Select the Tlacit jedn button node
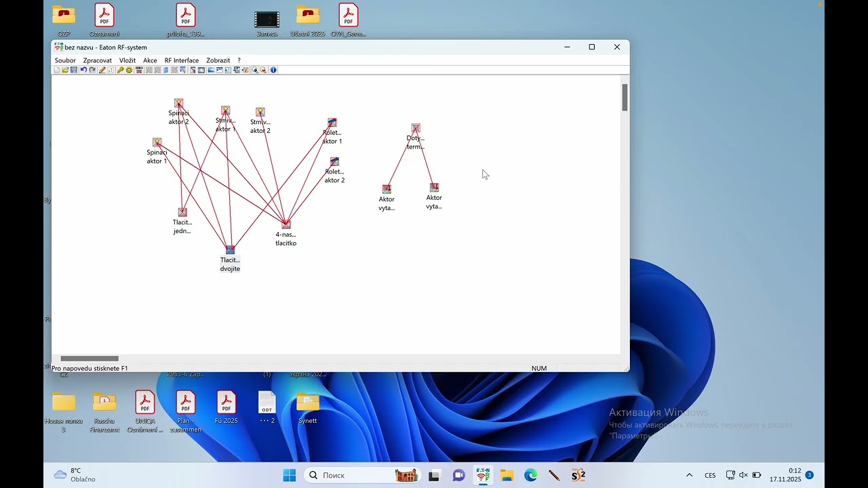This screenshot has width=868, height=488. tap(182, 213)
